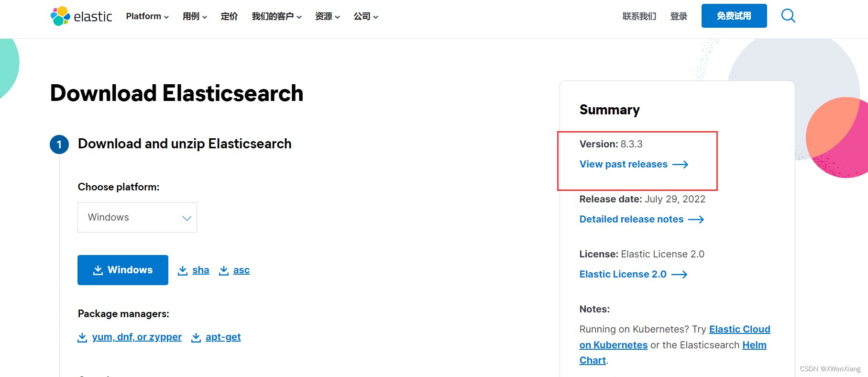Image resolution: width=868 pixels, height=377 pixels.
Task: Click the Version: 8.3.3 text
Action: click(x=611, y=144)
